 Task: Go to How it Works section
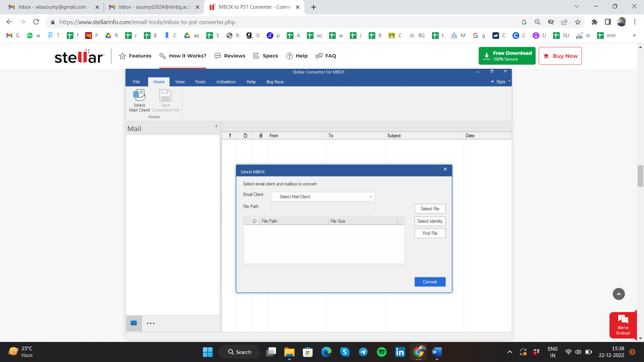pyautogui.click(x=183, y=56)
